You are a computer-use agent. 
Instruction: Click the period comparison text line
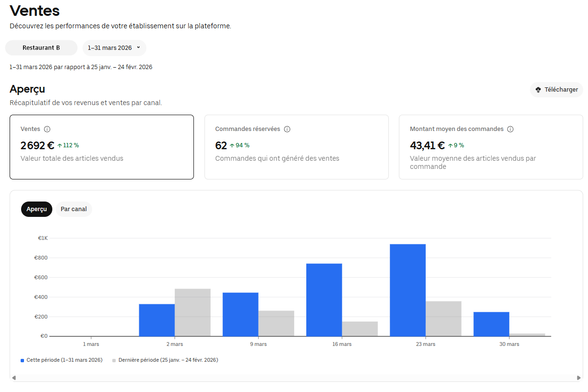click(x=81, y=67)
